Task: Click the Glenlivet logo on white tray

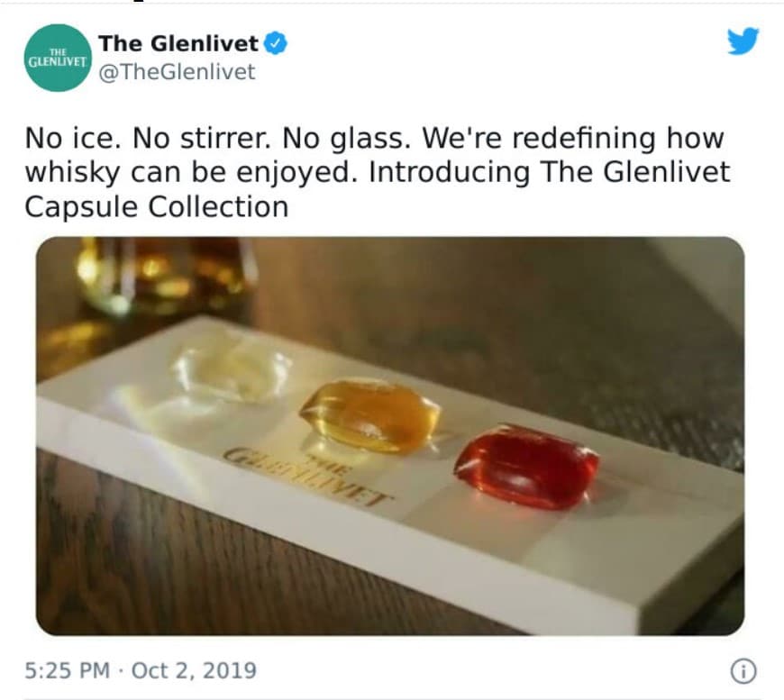Action: tap(306, 476)
